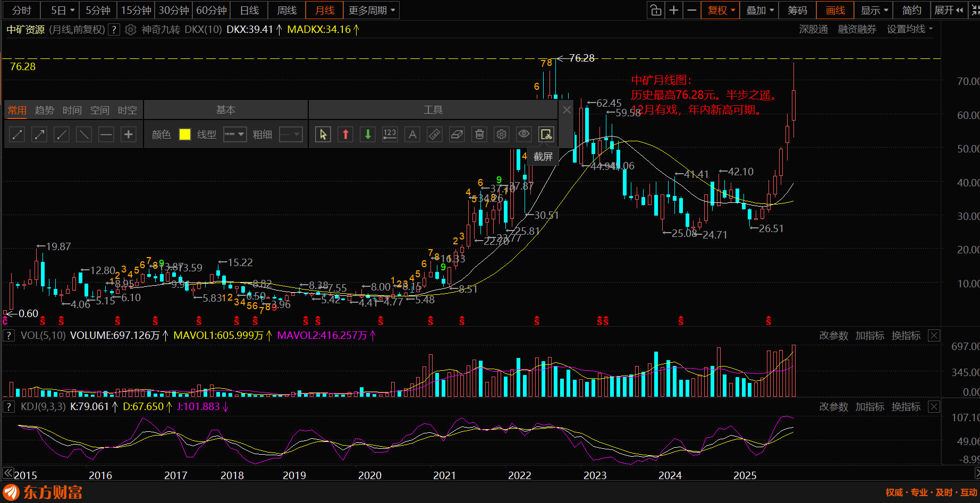Select the text annotation A tool

point(412,134)
